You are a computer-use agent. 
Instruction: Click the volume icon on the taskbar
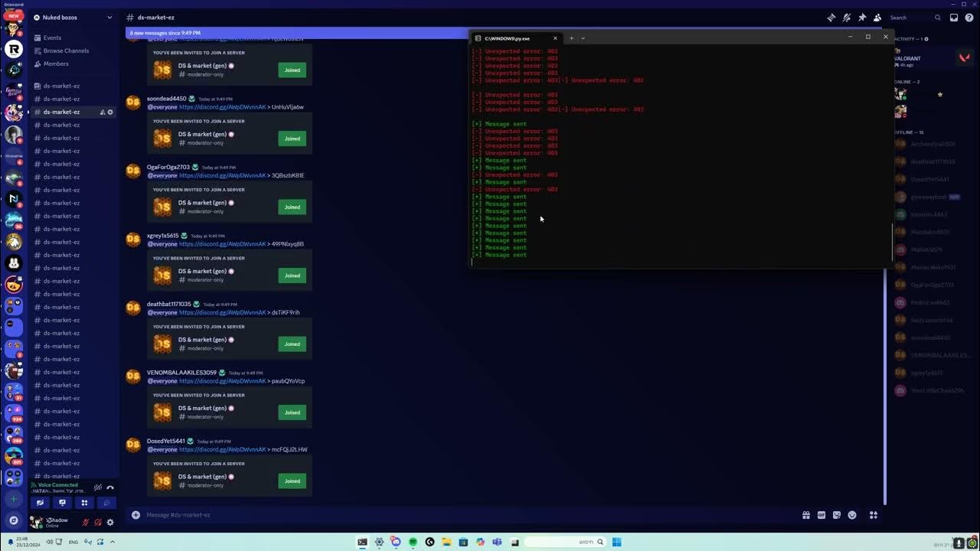50,542
